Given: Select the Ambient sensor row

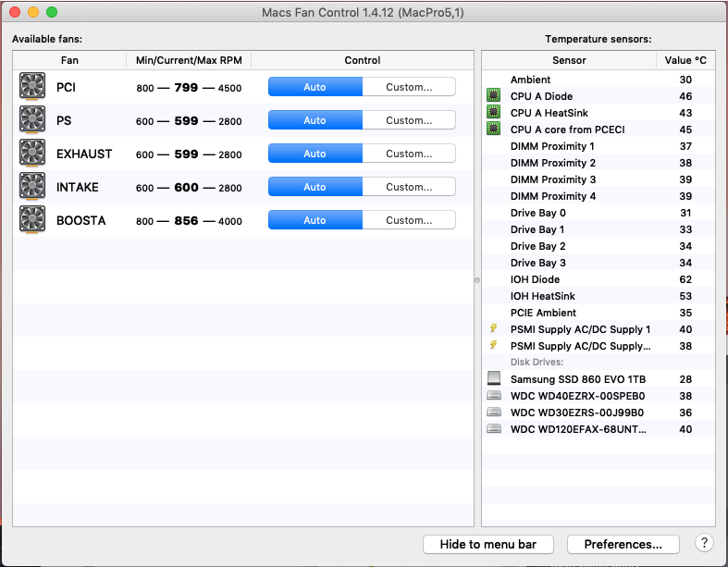Looking at the screenshot, I should [598, 80].
